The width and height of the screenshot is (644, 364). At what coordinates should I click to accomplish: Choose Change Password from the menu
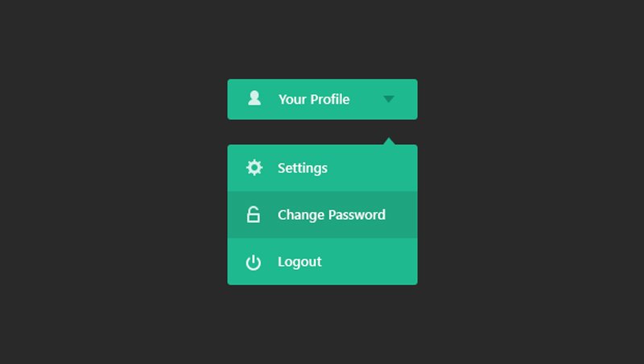pos(323,215)
